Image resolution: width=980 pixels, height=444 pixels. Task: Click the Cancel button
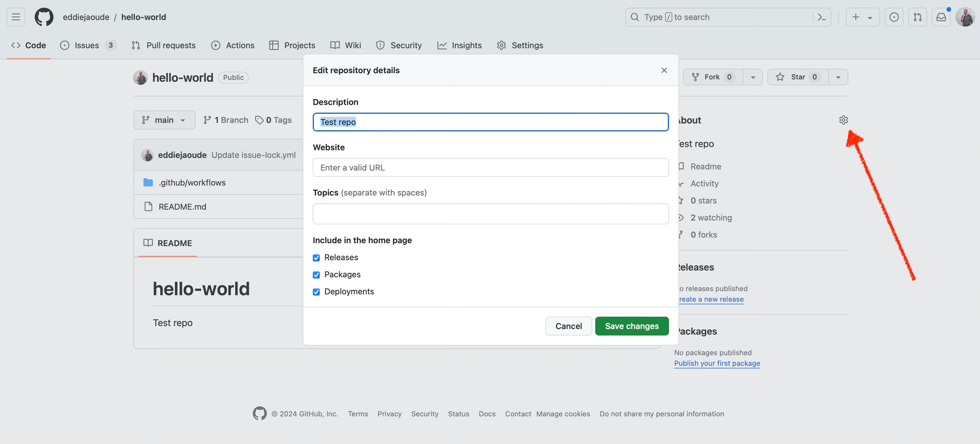tap(569, 326)
